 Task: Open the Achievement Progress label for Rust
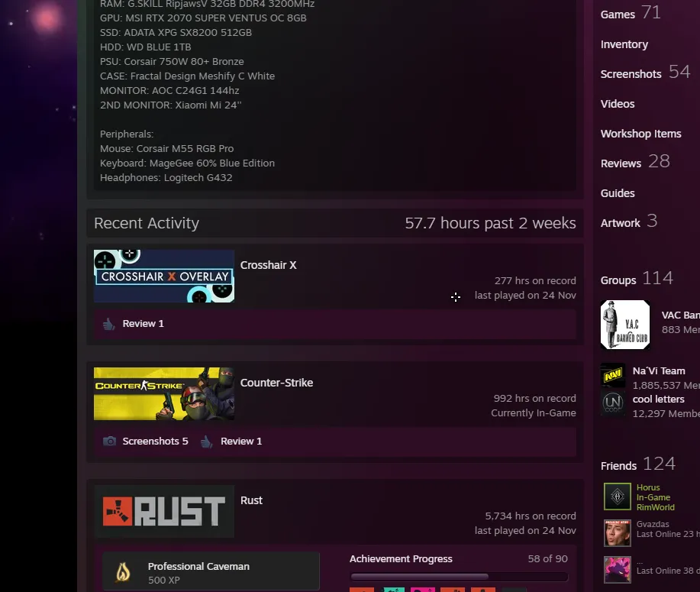click(401, 558)
